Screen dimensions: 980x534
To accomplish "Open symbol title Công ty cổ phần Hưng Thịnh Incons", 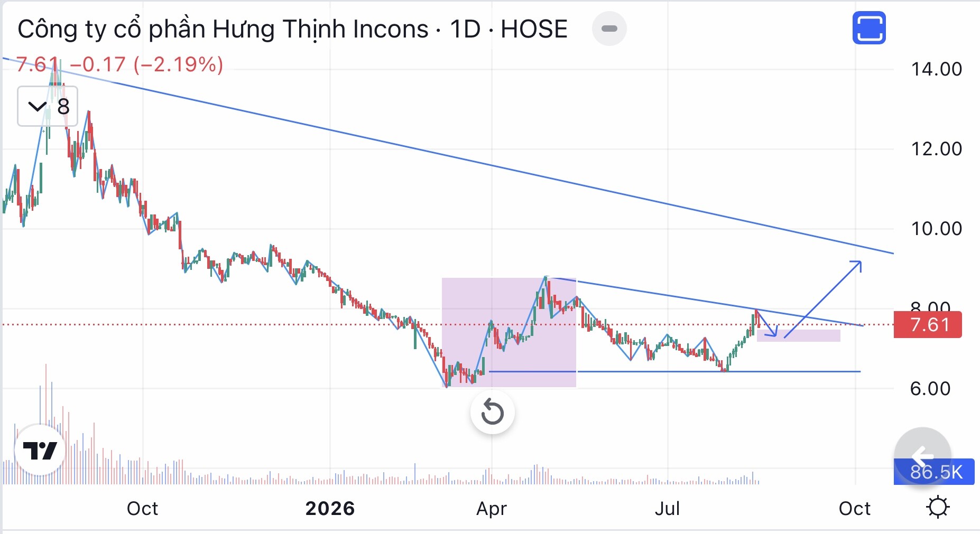I will (223, 29).
